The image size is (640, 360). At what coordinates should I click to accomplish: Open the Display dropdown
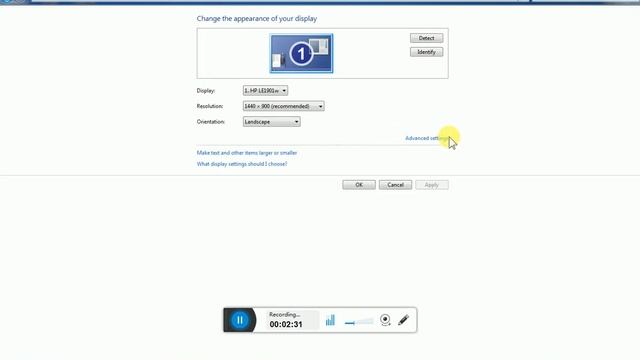265,90
